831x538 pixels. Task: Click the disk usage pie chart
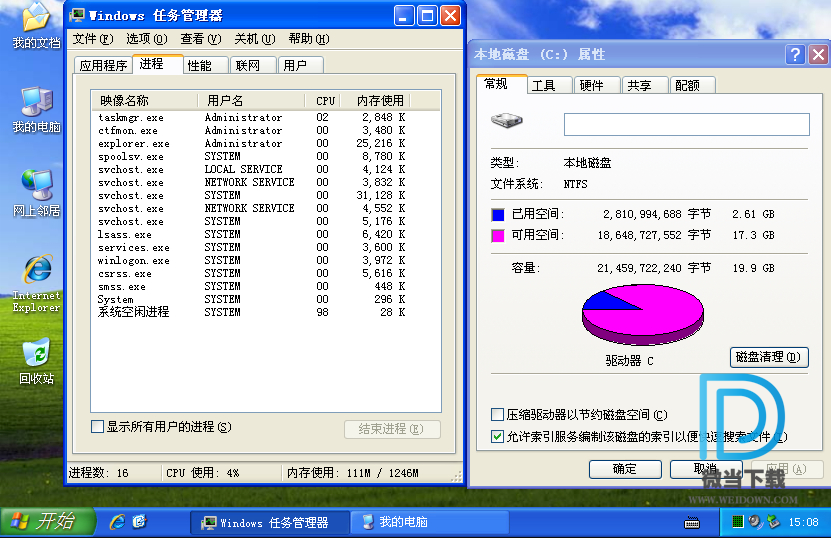(x=643, y=314)
